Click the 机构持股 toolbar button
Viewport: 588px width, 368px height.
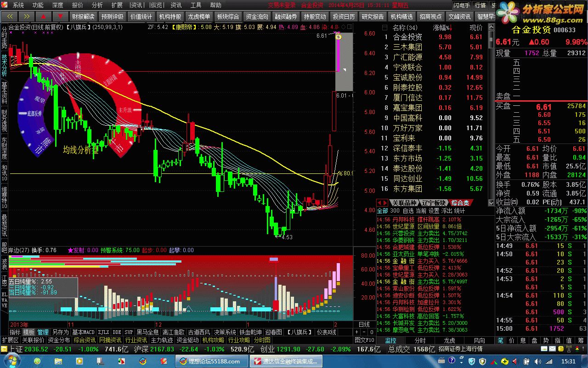coord(170,16)
